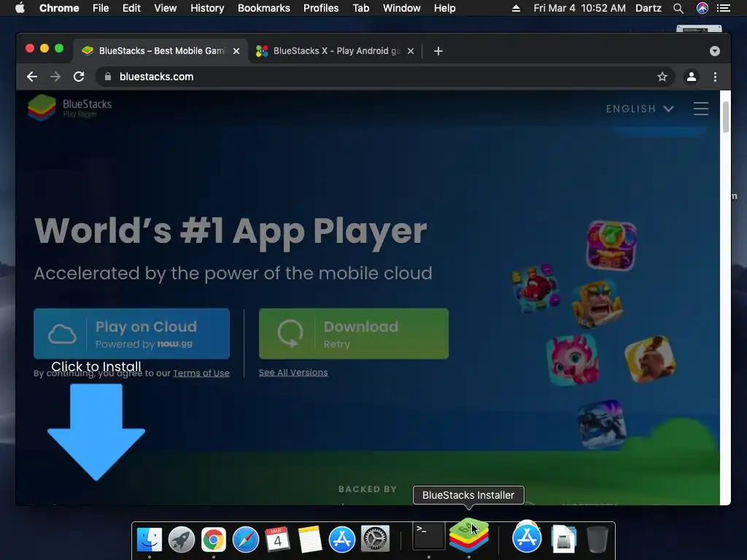Open Terminal from the Dock
This screenshot has width=747, height=560.
(428, 536)
